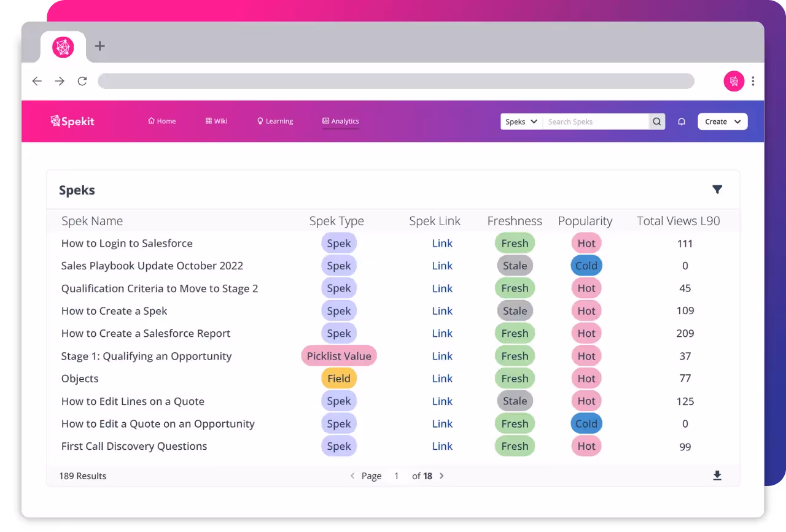Click the 189 Results count
This screenshot has height=532, width=786.
pyautogui.click(x=83, y=476)
